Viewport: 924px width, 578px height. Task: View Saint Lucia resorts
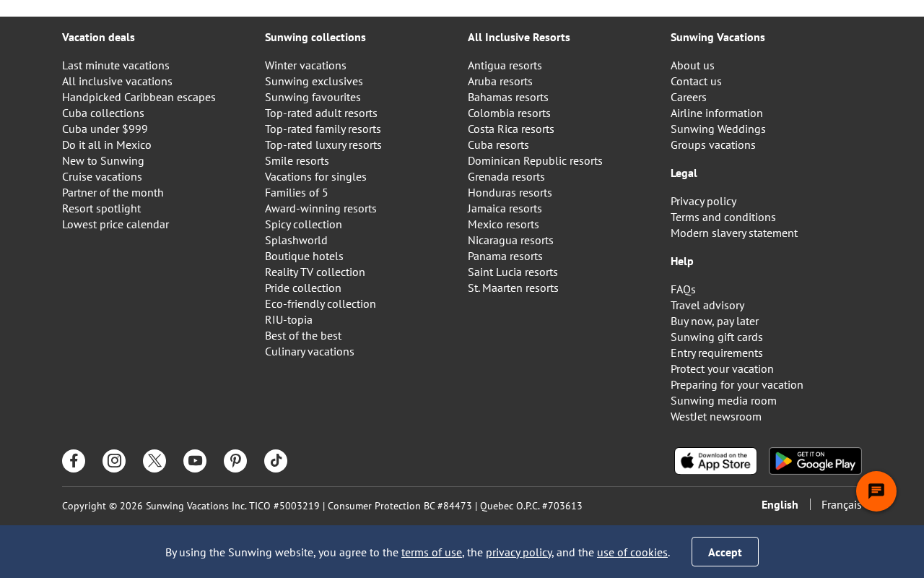513,272
